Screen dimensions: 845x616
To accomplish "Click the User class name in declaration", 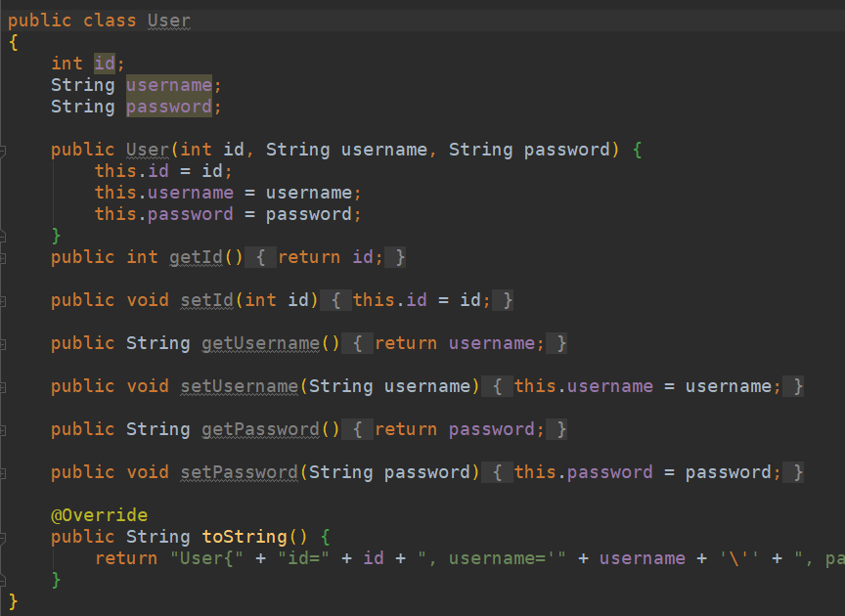I will (169, 21).
